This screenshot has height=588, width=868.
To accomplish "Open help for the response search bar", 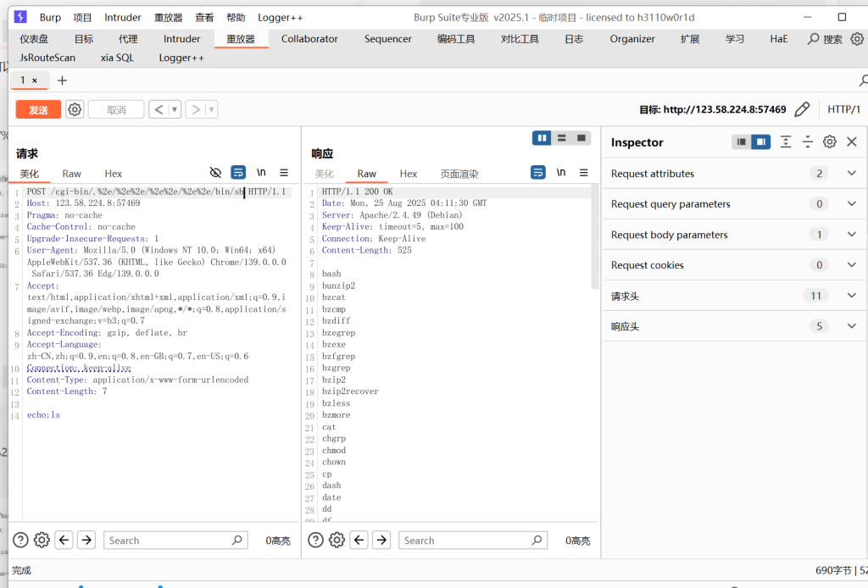I will [x=315, y=540].
